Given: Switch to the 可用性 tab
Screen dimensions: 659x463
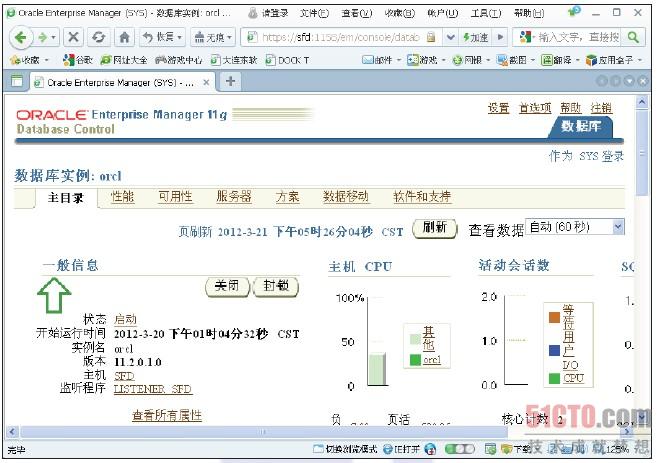Looking at the screenshot, I should click(175, 196).
